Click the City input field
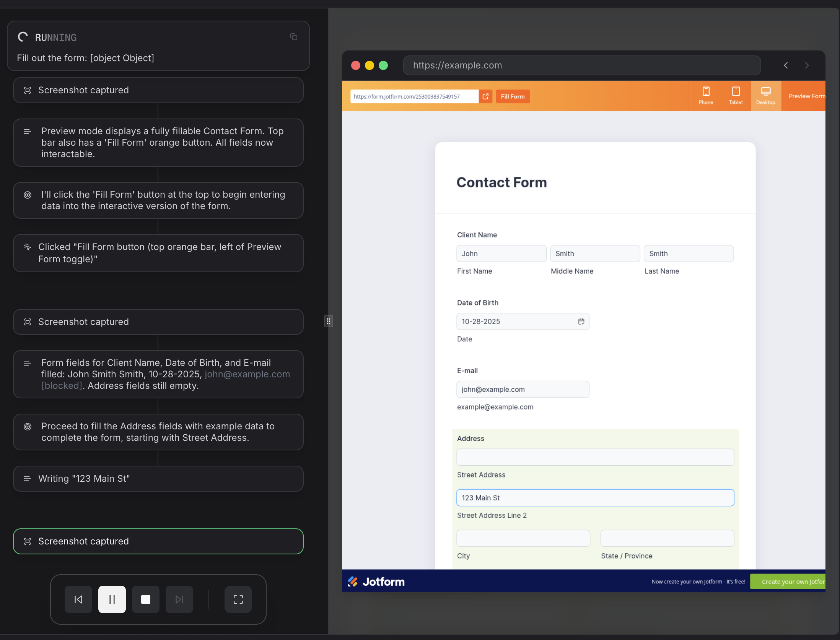 pyautogui.click(x=523, y=538)
